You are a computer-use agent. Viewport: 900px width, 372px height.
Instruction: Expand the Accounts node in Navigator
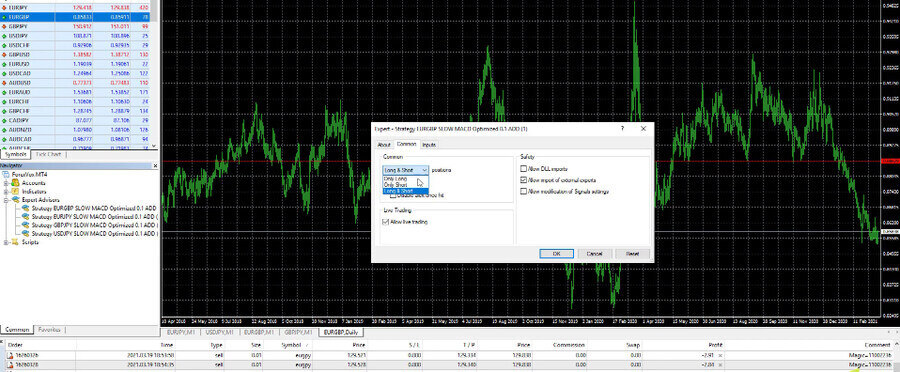tap(6, 183)
